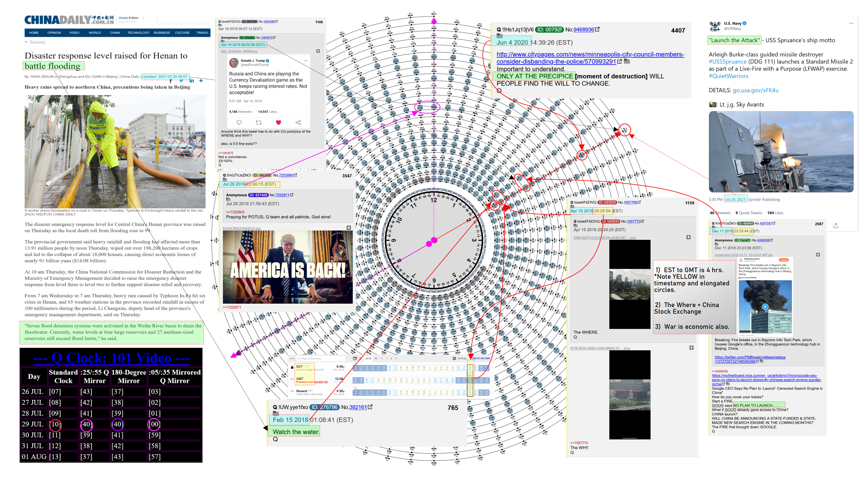
Task: Click the retweet icon on Trump's tweet
Action: point(258,123)
